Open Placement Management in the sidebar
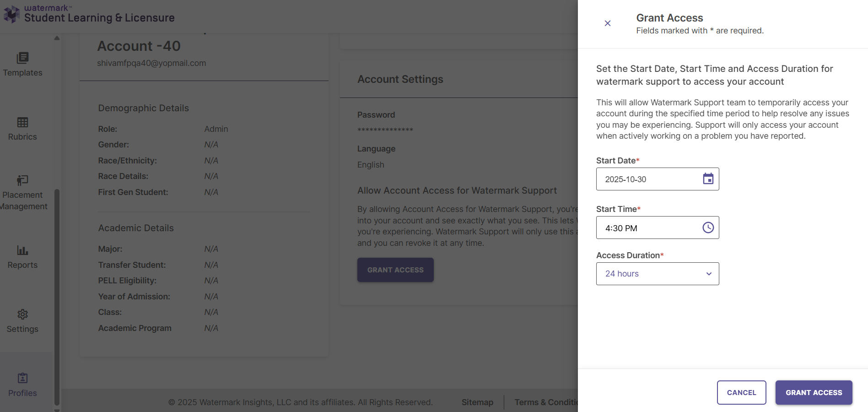The image size is (868, 412). click(x=22, y=193)
